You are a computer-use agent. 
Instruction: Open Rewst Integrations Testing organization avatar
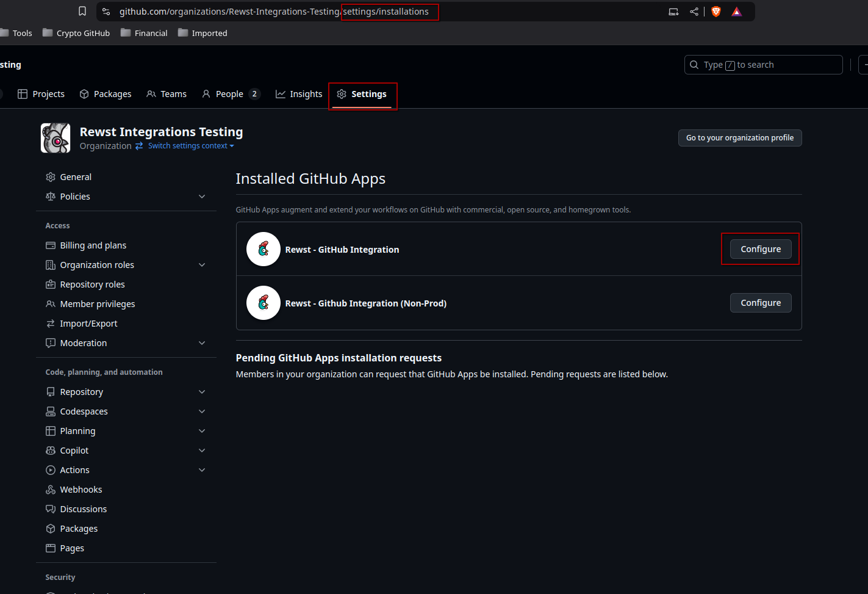[x=56, y=138]
